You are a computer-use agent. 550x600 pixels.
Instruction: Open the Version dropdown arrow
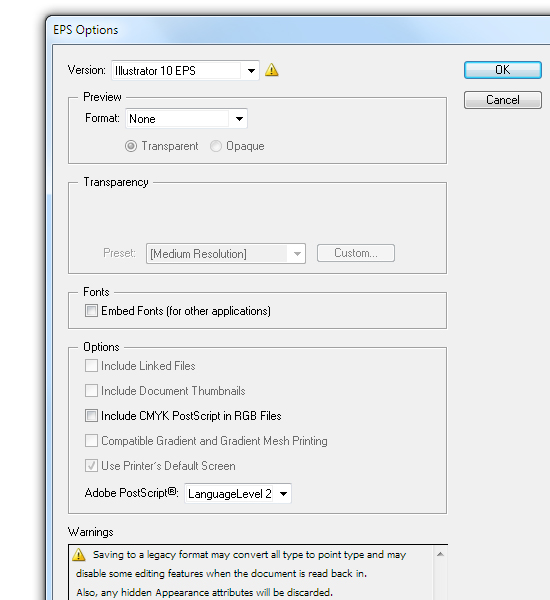251,71
